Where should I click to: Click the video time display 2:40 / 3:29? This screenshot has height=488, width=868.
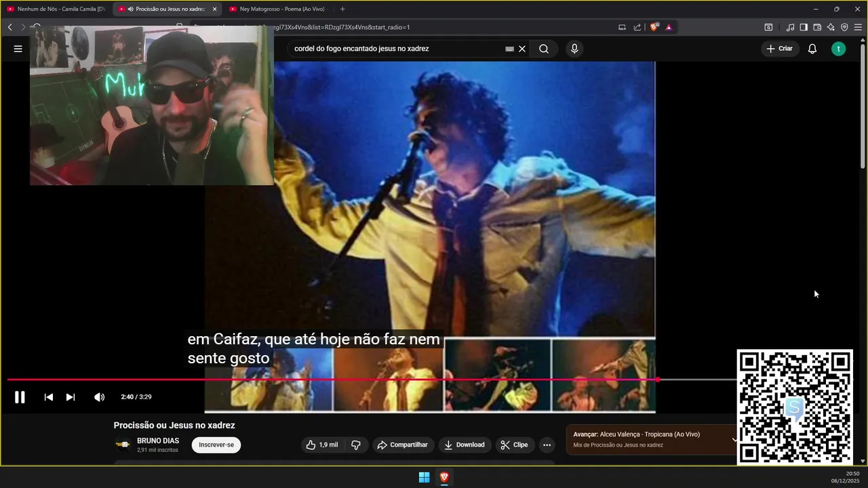(136, 397)
